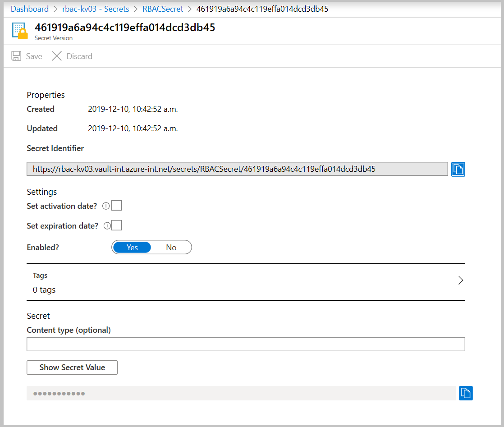Copy the hidden secret value
Image resolution: width=504 pixels, height=427 pixels.
(x=466, y=393)
